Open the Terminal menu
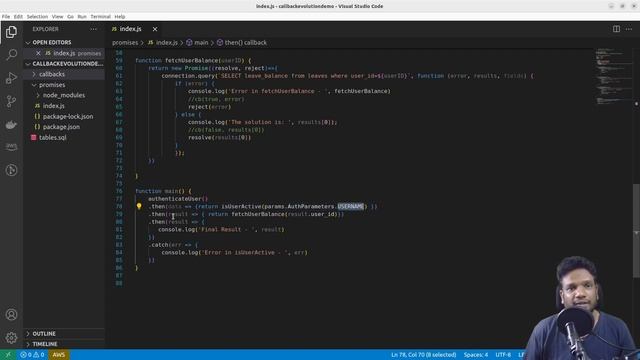Screen dimensions: 640x360 [100, 17]
